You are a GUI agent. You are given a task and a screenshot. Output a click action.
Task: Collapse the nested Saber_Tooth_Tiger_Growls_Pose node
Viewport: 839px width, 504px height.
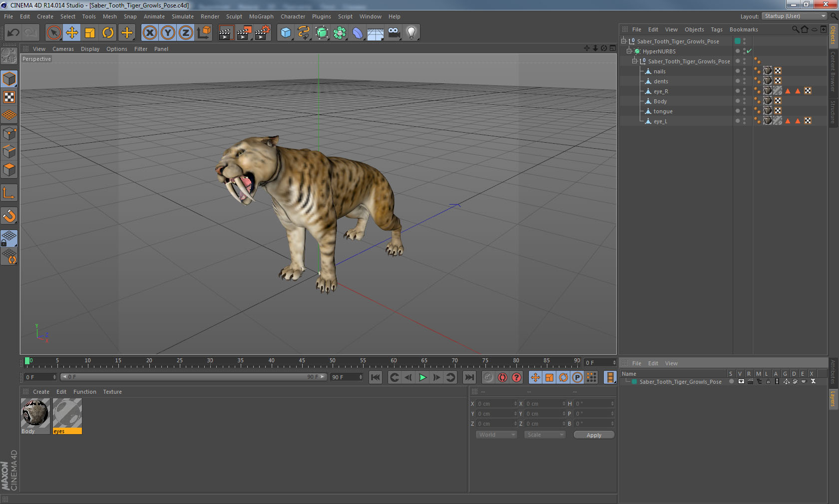[635, 61]
